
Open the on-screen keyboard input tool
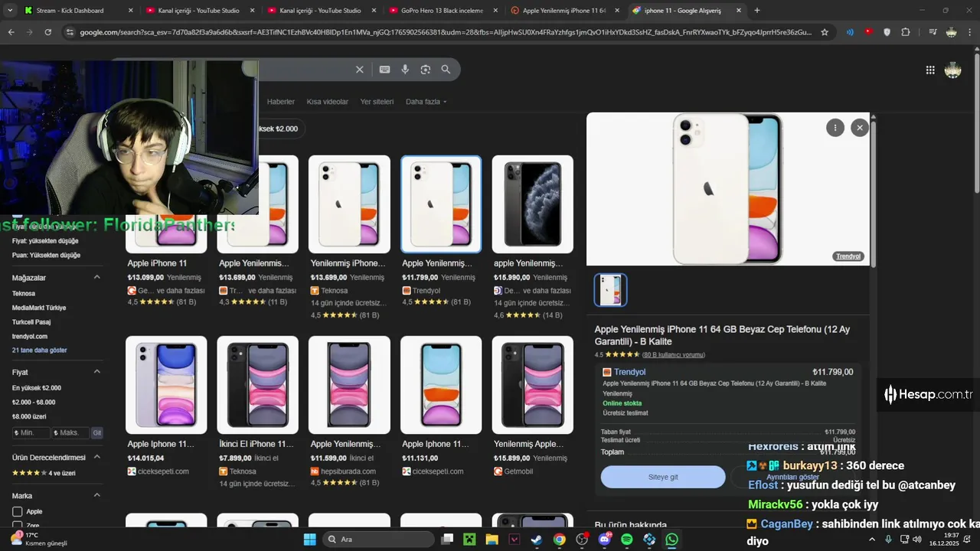coord(384,70)
